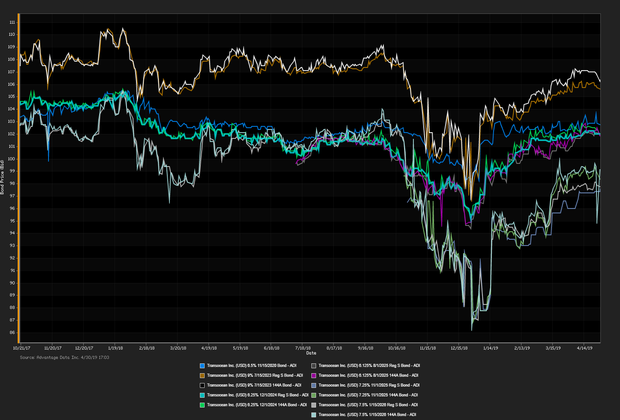Click the 95 value on the price axis
Viewport: 620px width, 420px height.
coord(12,221)
